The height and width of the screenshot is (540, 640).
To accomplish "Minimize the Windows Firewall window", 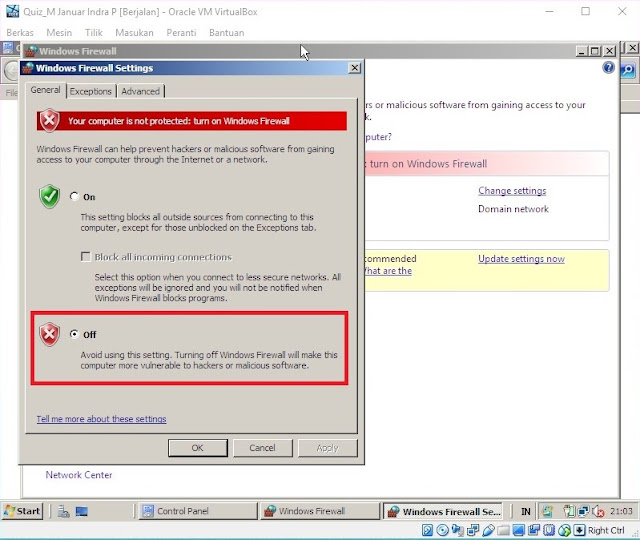I will [x=582, y=51].
